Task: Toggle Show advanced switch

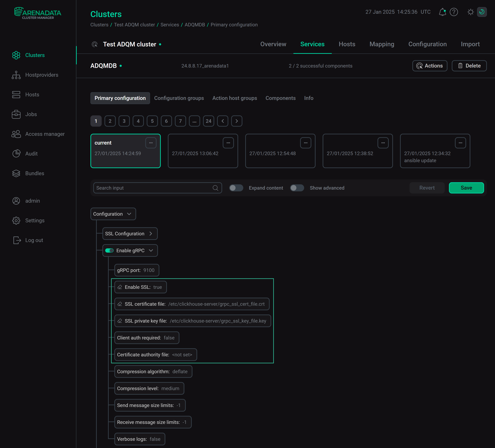Action: (x=297, y=188)
